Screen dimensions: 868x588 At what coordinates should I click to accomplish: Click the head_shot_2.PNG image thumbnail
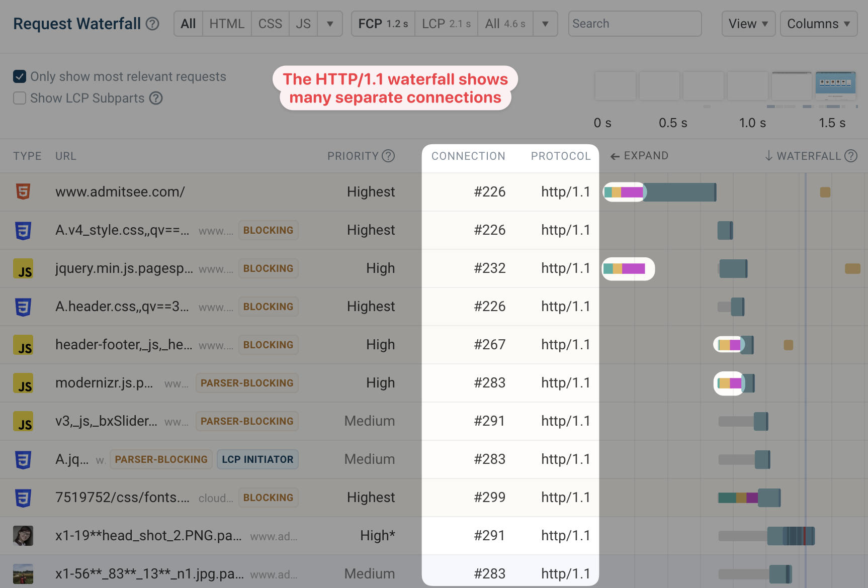(x=23, y=536)
